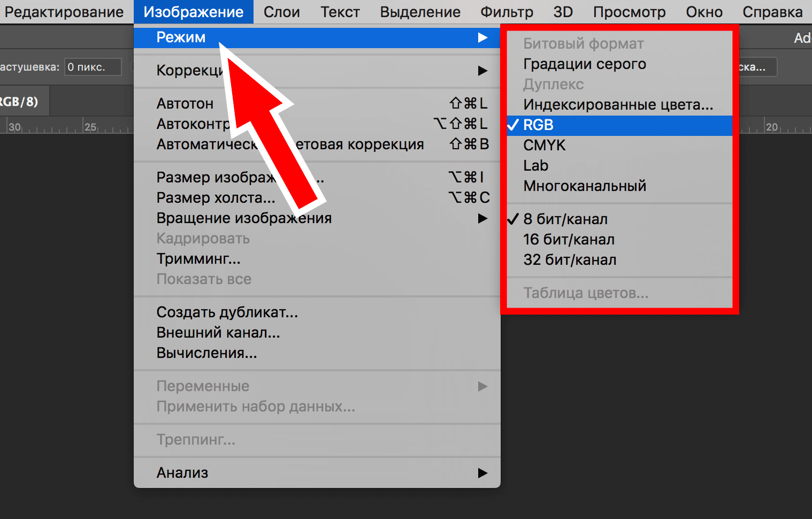This screenshot has height=519, width=812.
Task: Open the Фильтр menu
Action: (x=506, y=12)
